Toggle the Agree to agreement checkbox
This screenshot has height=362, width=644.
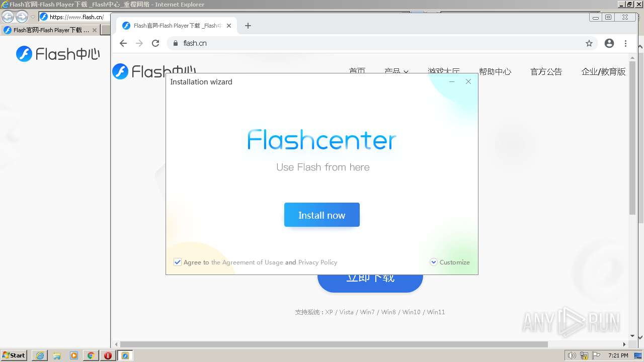(178, 262)
